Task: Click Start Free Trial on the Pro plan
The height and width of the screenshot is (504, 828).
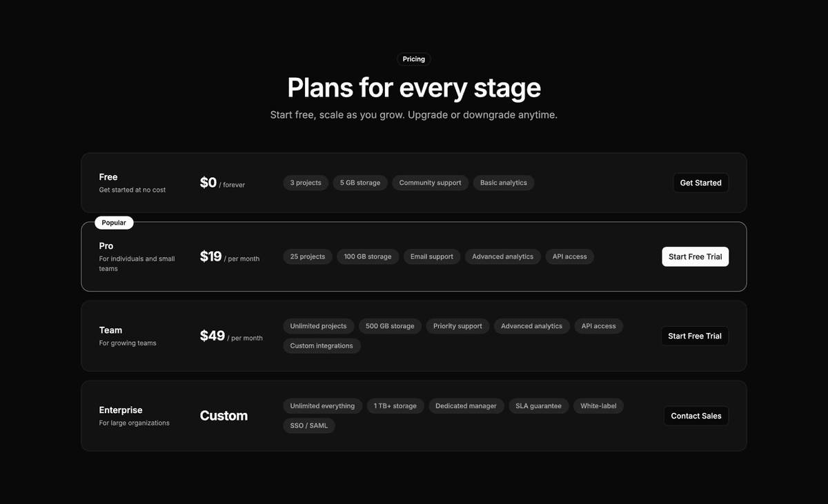Action: [695, 256]
